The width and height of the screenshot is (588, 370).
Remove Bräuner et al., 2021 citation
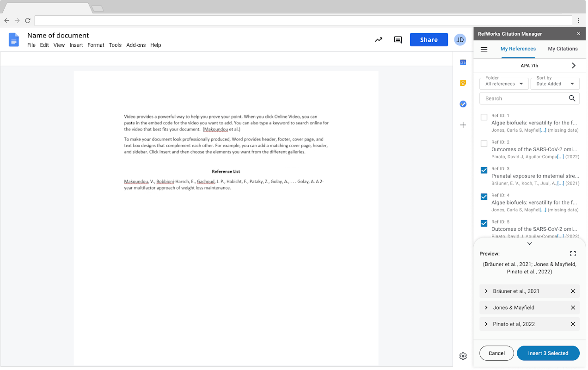(573, 291)
